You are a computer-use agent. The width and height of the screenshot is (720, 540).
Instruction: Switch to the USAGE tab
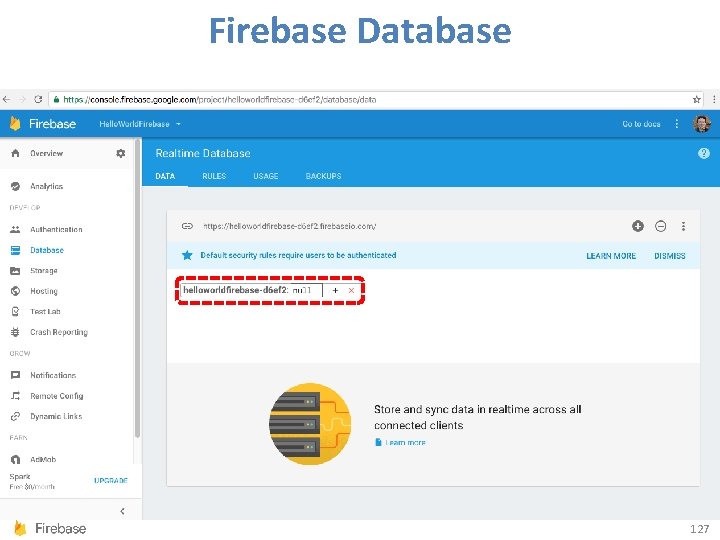tap(265, 176)
